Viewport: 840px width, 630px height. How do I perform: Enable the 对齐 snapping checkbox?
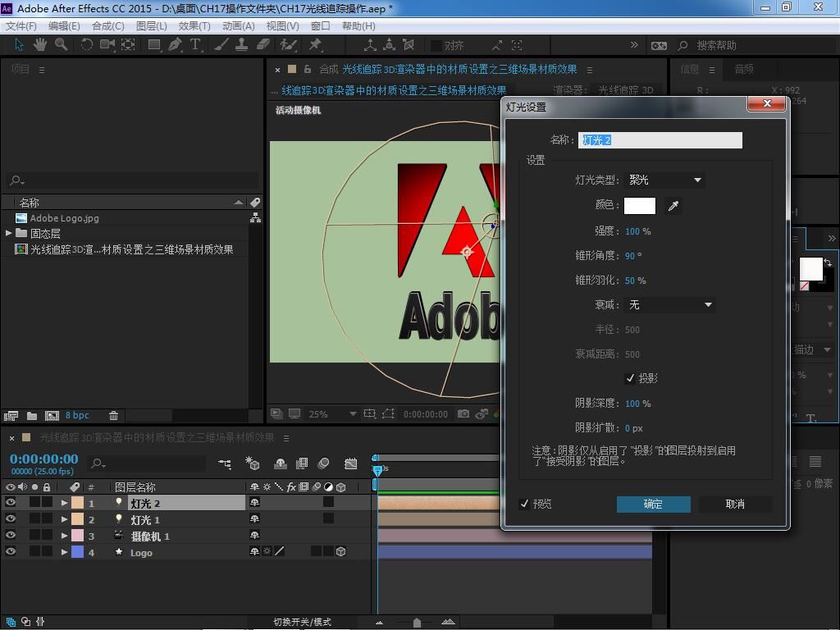(436, 46)
